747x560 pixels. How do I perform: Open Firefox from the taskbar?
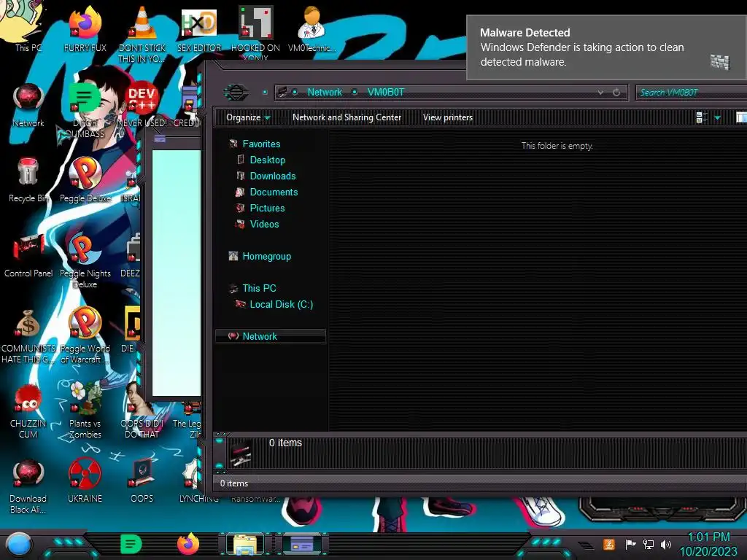tap(188, 544)
